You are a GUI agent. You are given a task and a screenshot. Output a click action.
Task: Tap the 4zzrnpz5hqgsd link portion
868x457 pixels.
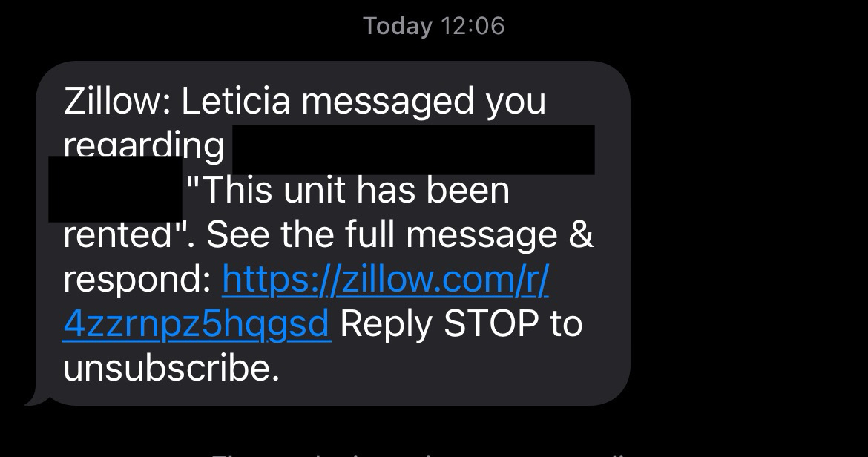tap(196, 324)
